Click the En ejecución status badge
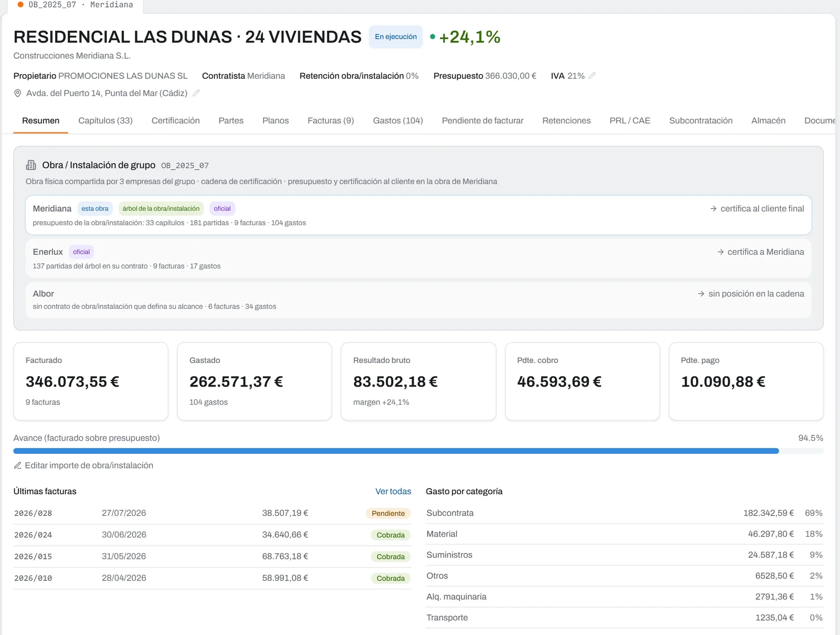Viewport: 840px width, 635px height. click(x=396, y=37)
